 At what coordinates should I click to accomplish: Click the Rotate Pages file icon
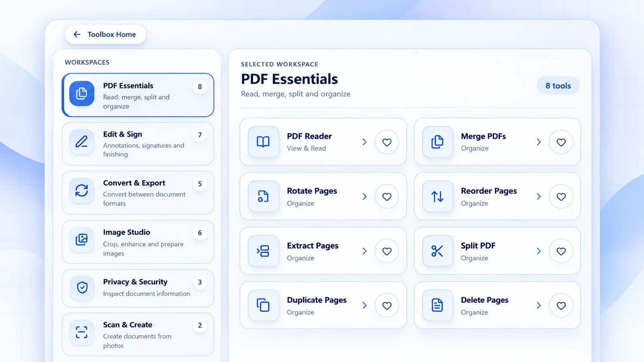pos(263,196)
